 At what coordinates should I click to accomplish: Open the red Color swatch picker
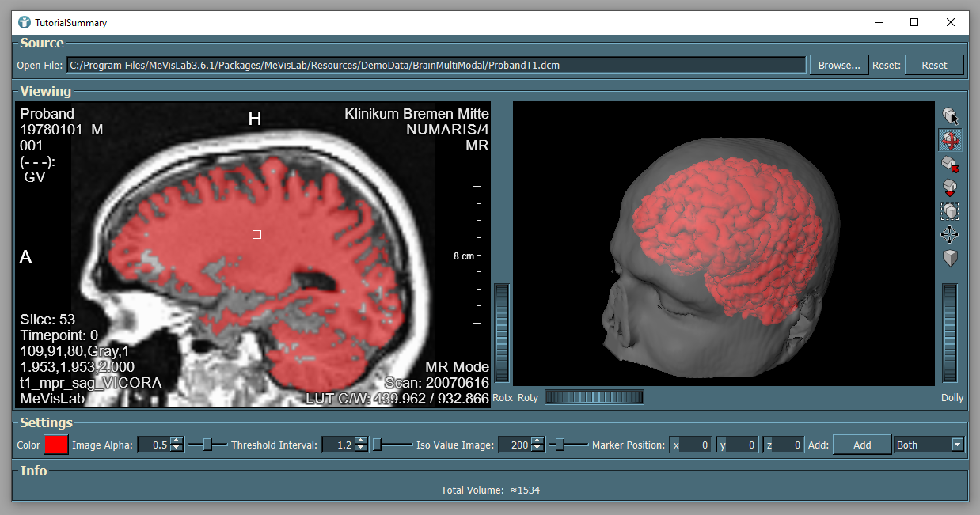[x=56, y=445]
